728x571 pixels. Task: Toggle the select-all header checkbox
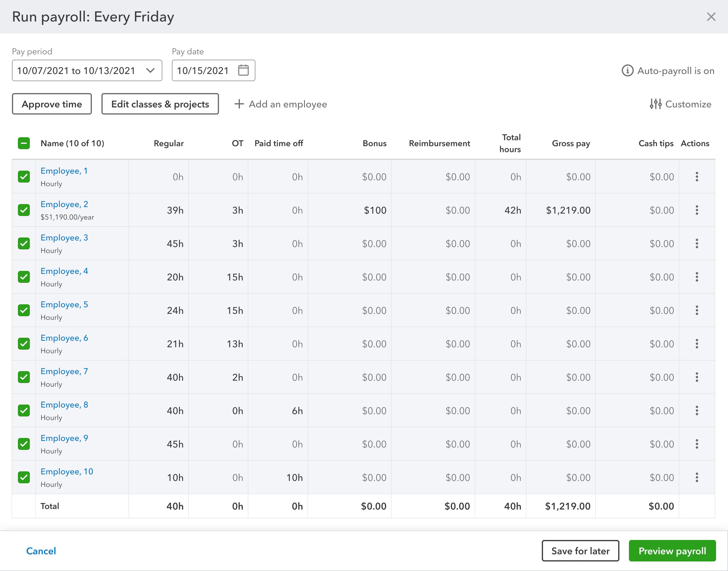pos(24,143)
